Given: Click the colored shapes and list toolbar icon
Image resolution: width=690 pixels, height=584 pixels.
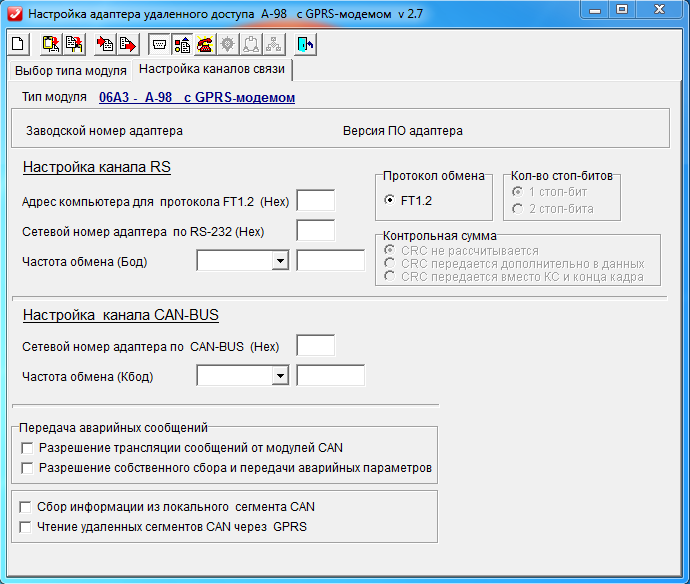Looking at the screenshot, I should [181, 44].
